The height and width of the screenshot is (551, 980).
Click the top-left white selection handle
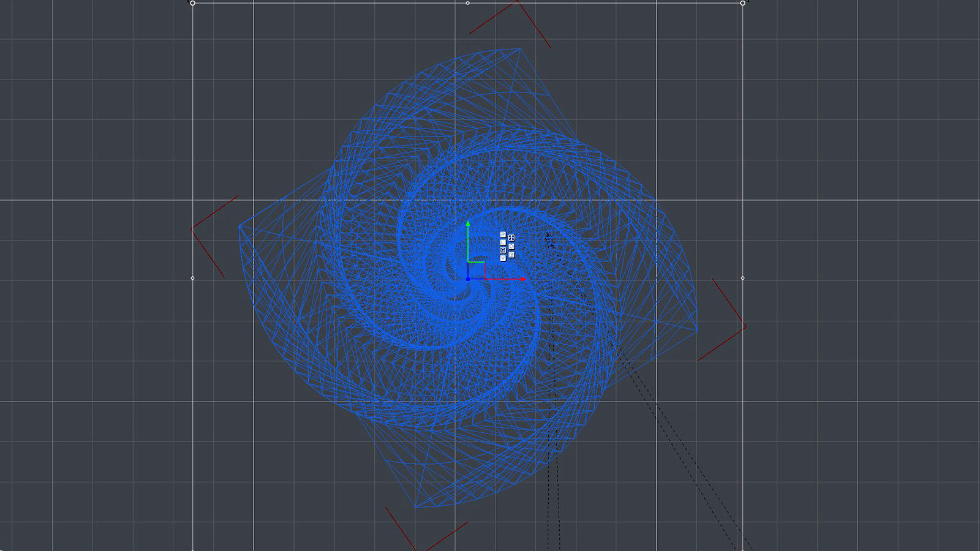(x=192, y=4)
